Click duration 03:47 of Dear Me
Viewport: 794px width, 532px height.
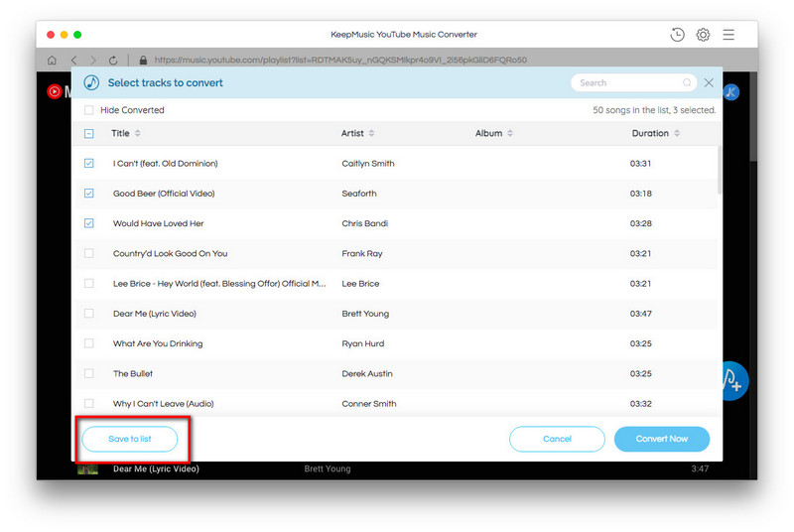pos(640,314)
